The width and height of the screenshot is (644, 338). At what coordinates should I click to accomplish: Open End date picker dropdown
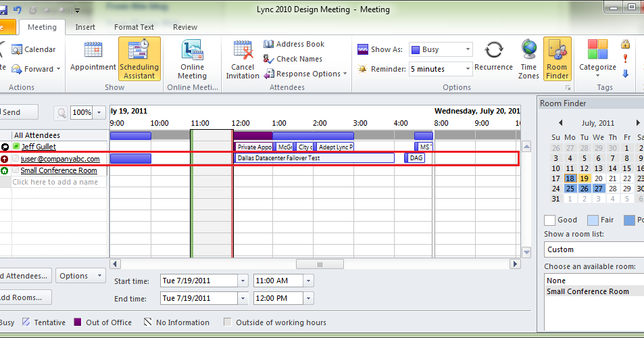click(x=243, y=299)
